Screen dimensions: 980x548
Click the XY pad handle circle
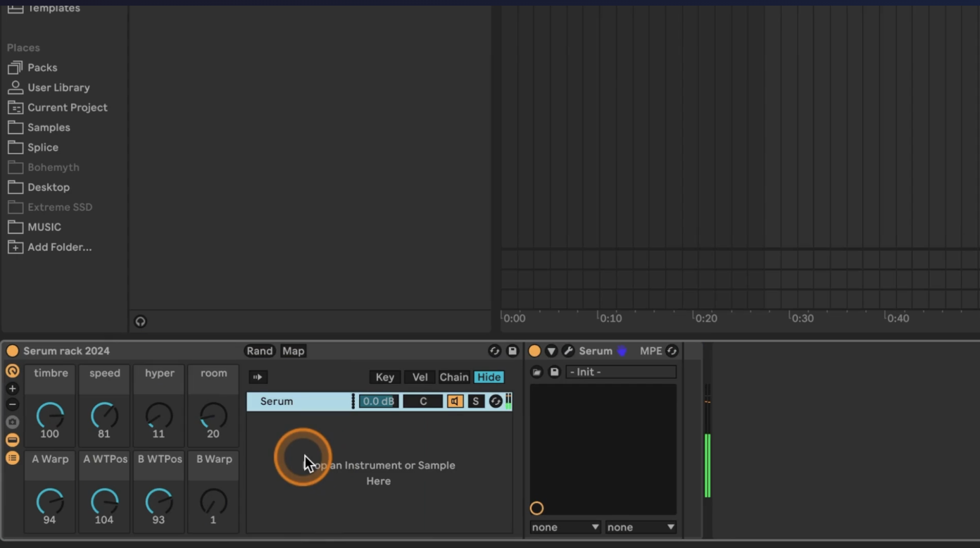(536, 508)
